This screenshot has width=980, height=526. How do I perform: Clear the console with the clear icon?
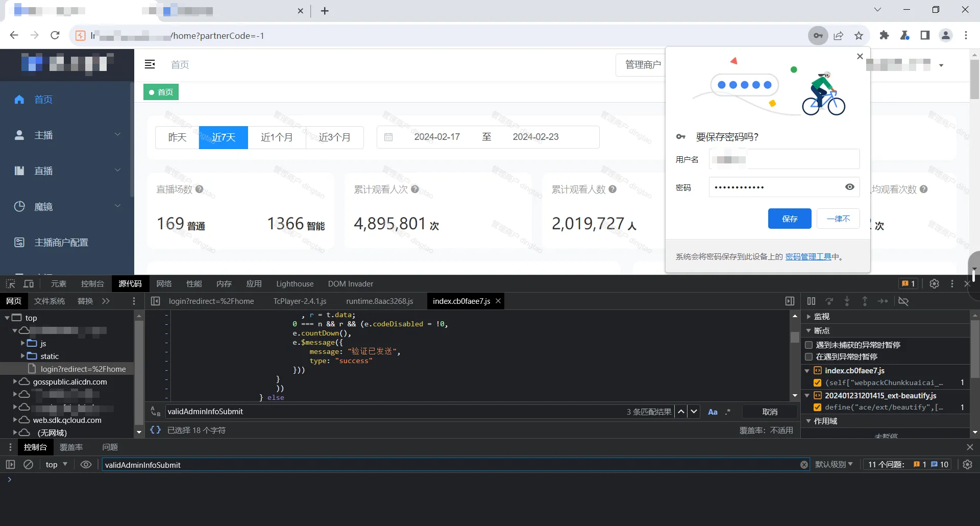click(x=29, y=465)
